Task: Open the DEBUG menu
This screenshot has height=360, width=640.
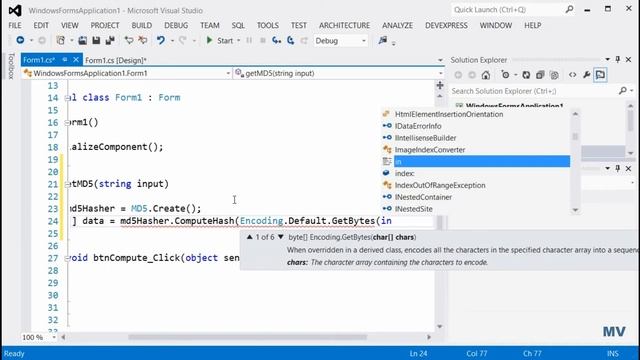Action: (x=176, y=25)
